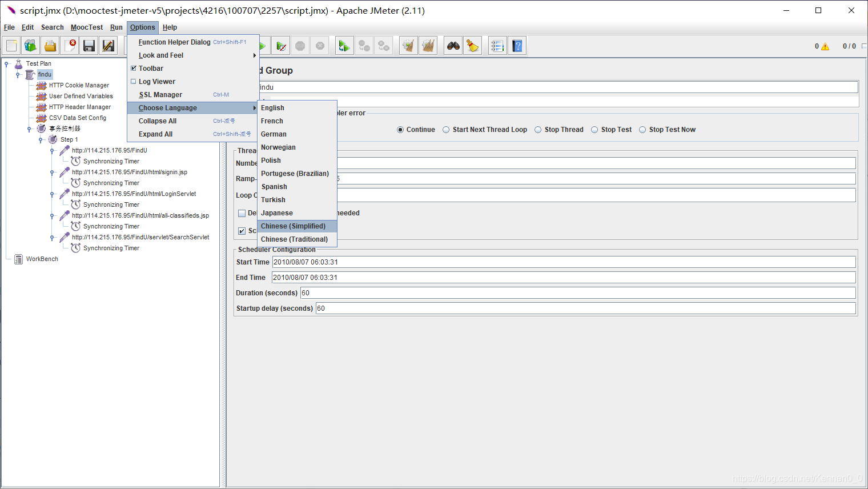Choose English from the language submenu
Screen dimensions: 868x489
[297, 108]
